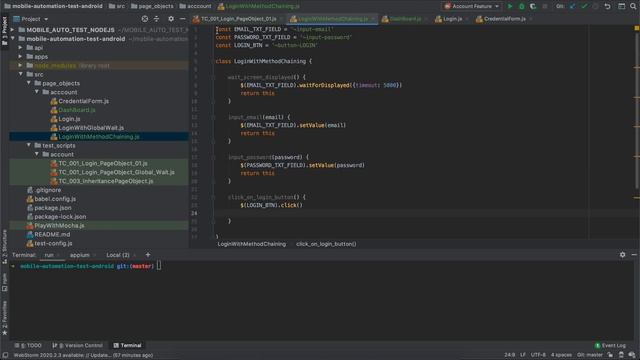Toggle the Project tool window side button
Viewport: 640px width, 360px height.
(4, 31)
